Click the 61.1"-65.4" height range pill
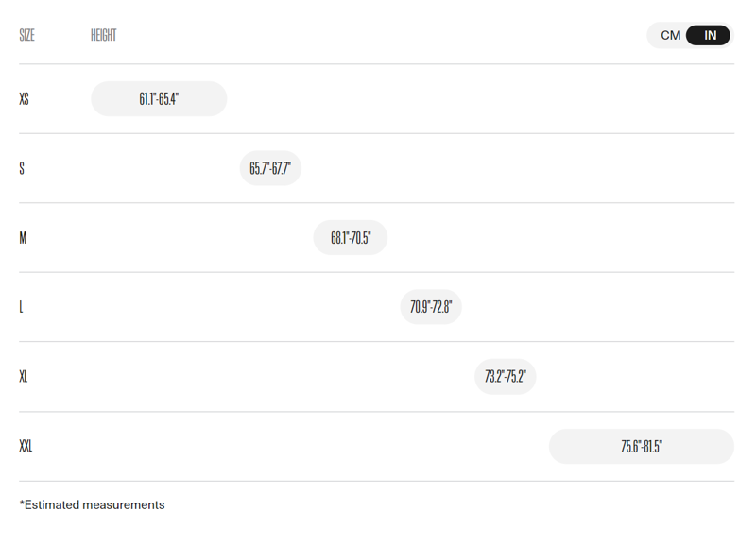 pyautogui.click(x=159, y=99)
